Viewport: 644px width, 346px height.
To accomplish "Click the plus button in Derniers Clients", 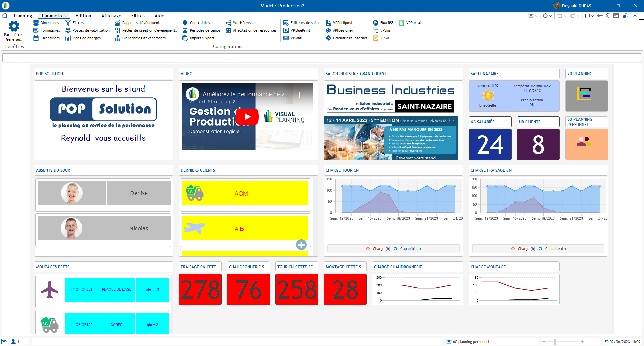I will [301, 245].
